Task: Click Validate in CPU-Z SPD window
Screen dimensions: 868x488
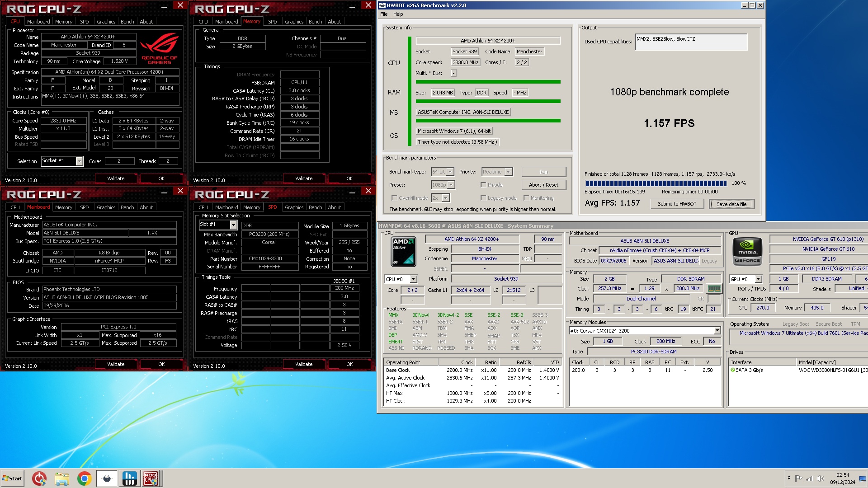Action: pyautogui.click(x=304, y=364)
